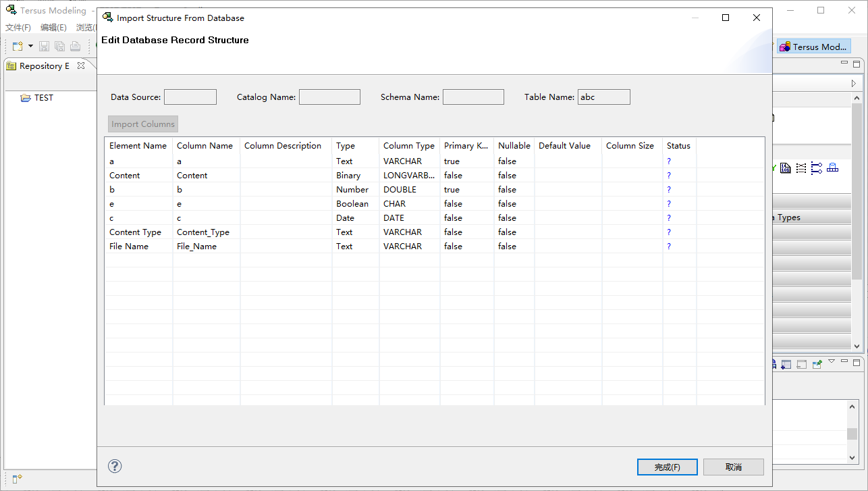This screenshot has height=491, width=868.
Task: Expand the palette flyout arrow
Action: [854, 83]
